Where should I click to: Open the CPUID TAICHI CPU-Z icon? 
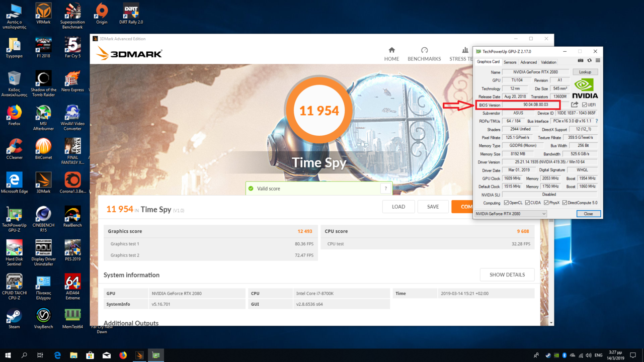14,286
